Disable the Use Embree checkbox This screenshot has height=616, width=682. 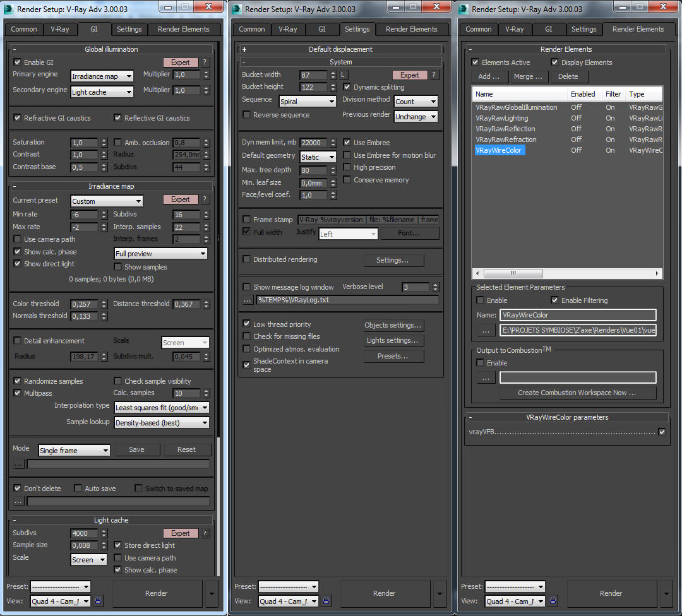[x=347, y=142]
